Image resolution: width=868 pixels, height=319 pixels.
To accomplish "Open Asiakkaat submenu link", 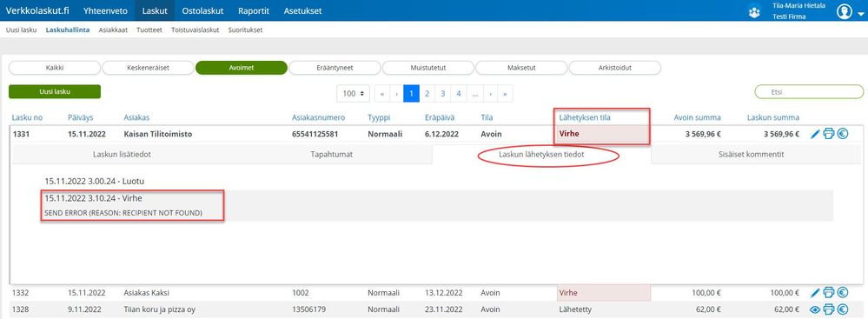I will click(x=113, y=30).
